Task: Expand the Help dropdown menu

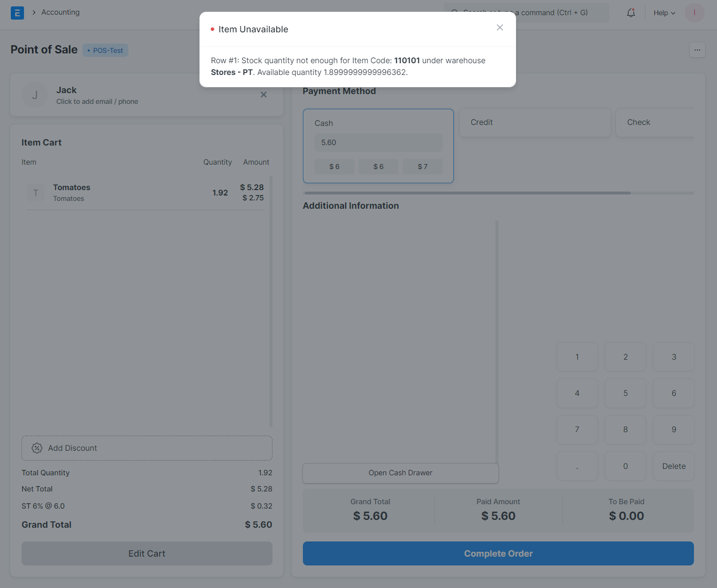Action: pyautogui.click(x=664, y=13)
